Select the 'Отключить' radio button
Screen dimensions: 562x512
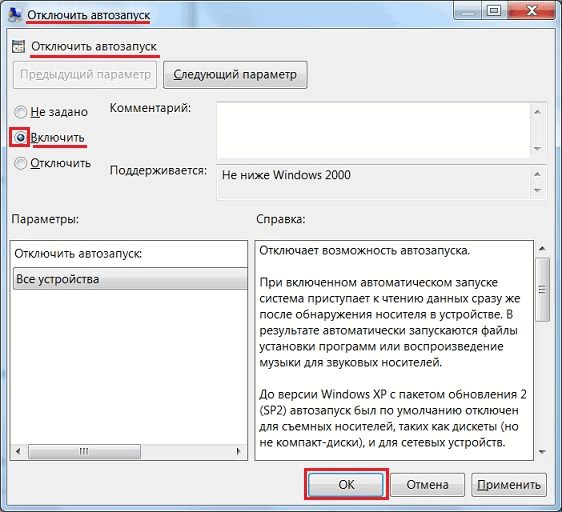pyautogui.click(x=20, y=163)
